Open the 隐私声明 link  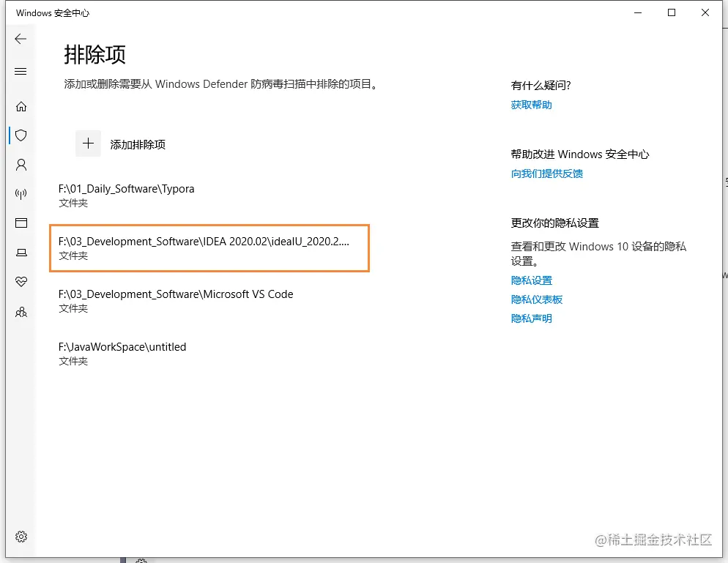[x=532, y=318]
